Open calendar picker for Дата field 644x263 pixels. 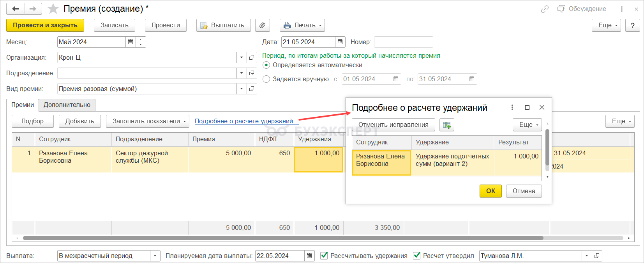(x=340, y=42)
